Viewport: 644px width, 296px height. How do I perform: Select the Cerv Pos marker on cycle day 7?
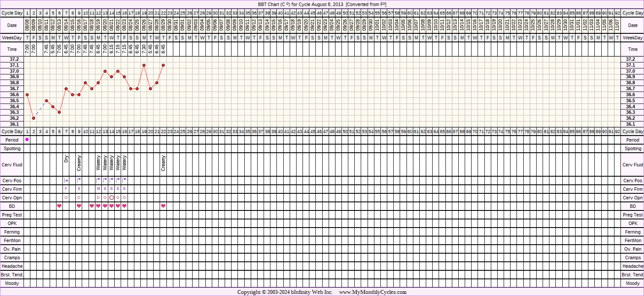(x=66, y=181)
